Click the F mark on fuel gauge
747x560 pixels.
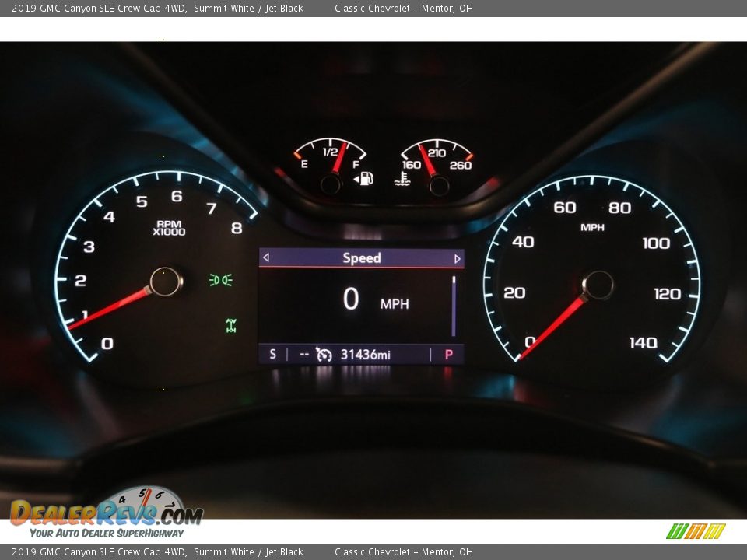356,165
